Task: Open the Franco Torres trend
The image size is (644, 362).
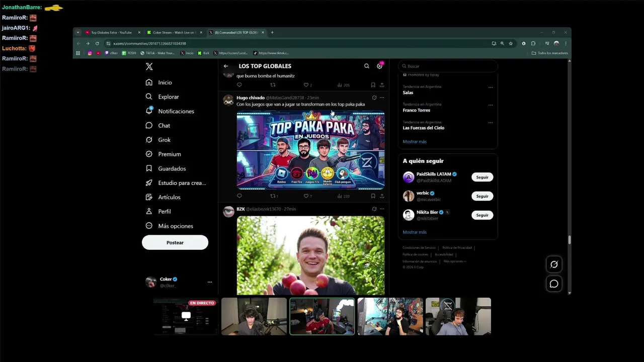Action: (x=417, y=110)
